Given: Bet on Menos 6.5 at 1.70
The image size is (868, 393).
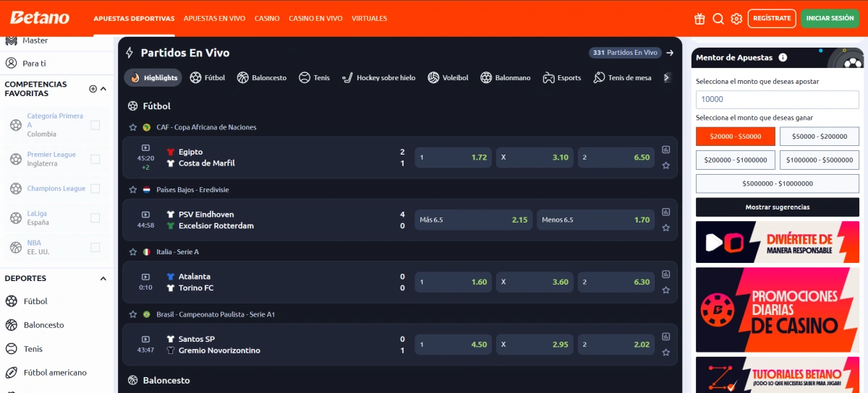Looking at the screenshot, I should 595,220.
